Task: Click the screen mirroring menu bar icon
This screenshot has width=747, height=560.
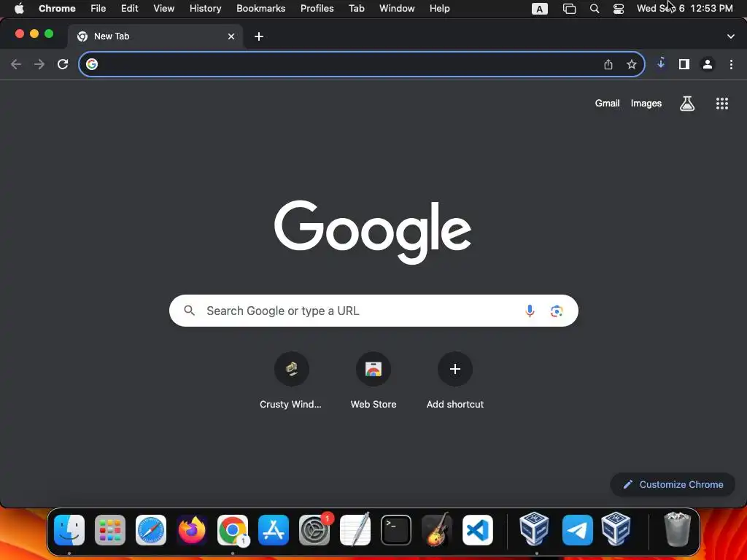Action: click(569, 9)
